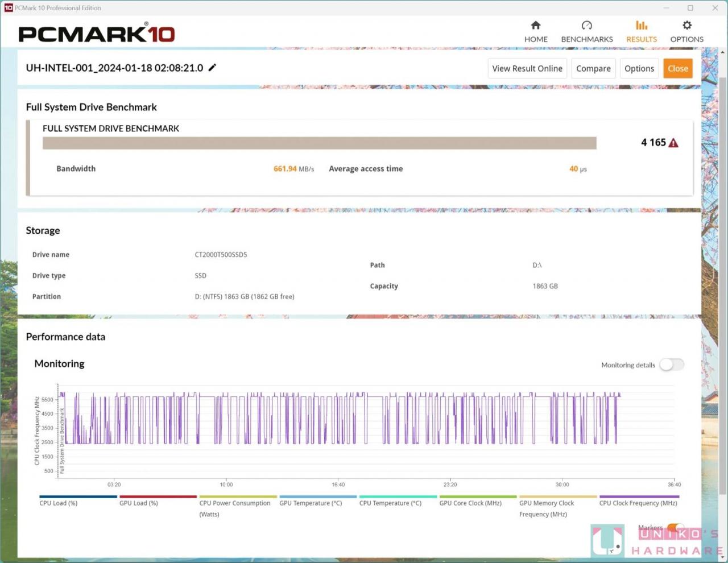Click View Result Online button
728x563 pixels.
[527, 68]
